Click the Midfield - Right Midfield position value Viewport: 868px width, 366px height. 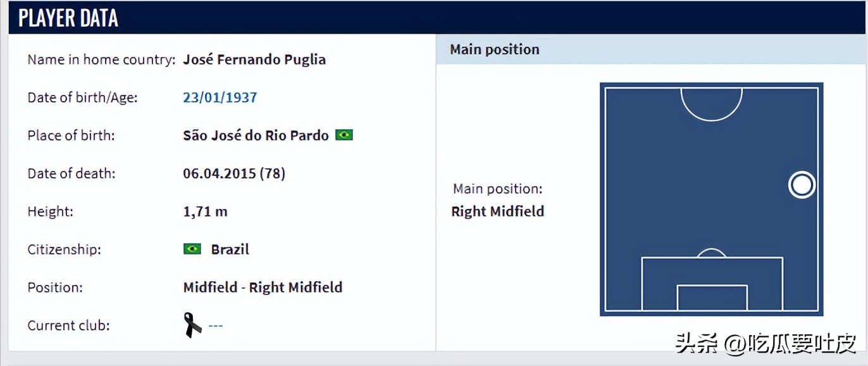[263, 287]
